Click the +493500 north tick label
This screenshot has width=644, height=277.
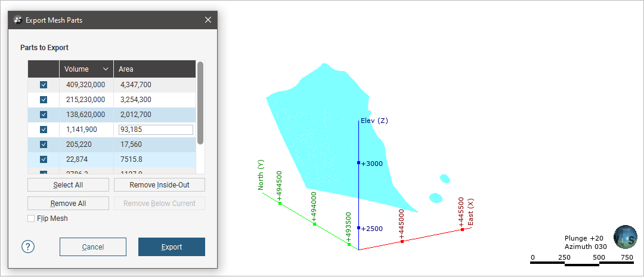pos(348,227)
